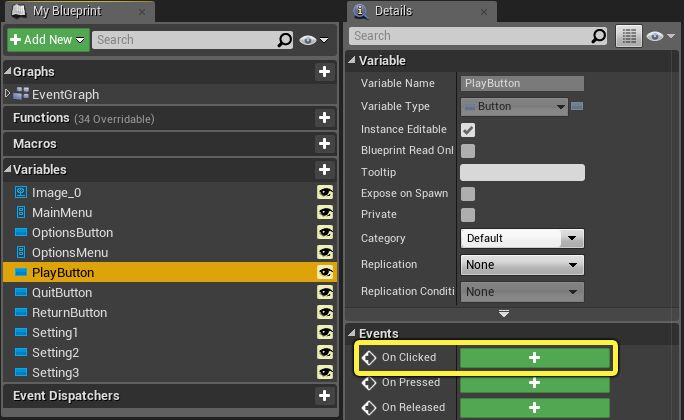Click the Setting1 blue type icon
The image size is (684, 420).
coord(21,332)
